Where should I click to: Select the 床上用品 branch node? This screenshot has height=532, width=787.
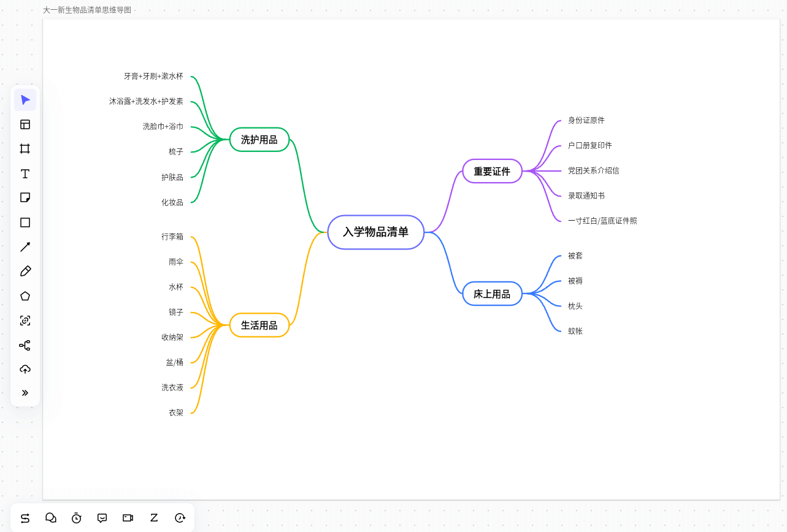point(492,294)
